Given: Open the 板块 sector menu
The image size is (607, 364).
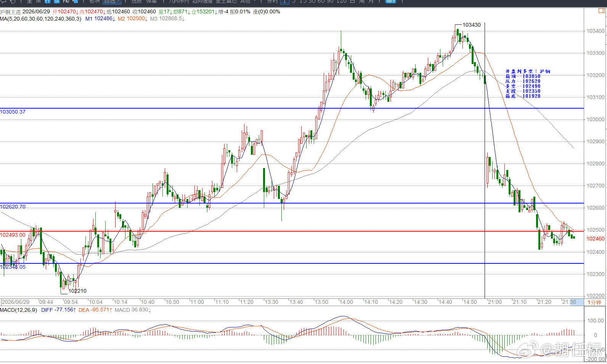Looking at the screenshot, I should click(95, 2).
